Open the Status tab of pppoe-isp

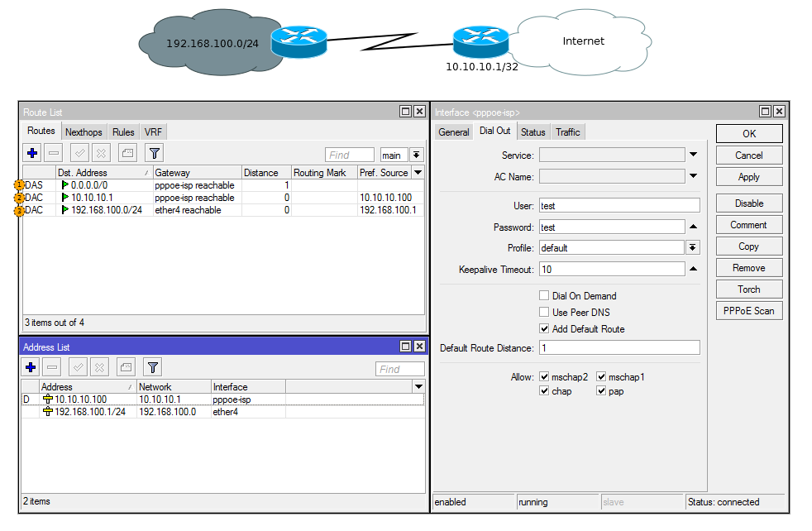[533, 132]
